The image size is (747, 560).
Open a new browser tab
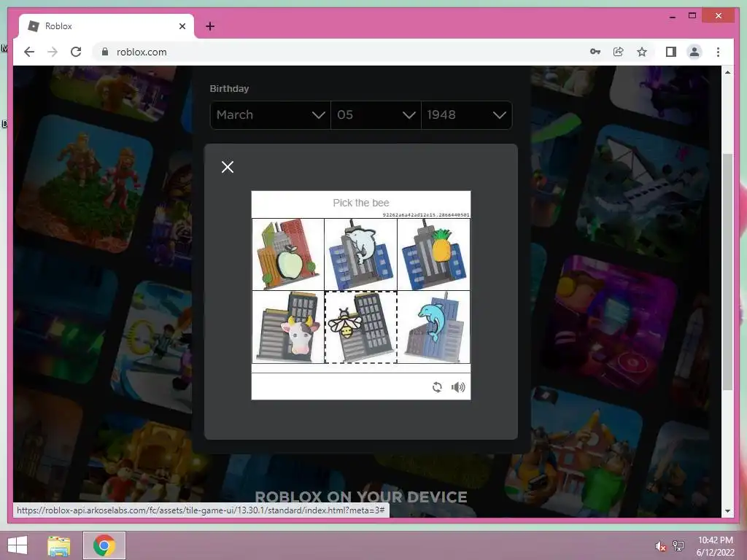(x=210, y=26)
